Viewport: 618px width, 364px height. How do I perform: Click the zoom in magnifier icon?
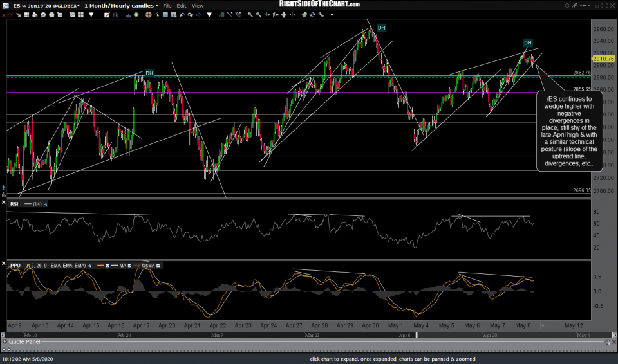(250, 15)
